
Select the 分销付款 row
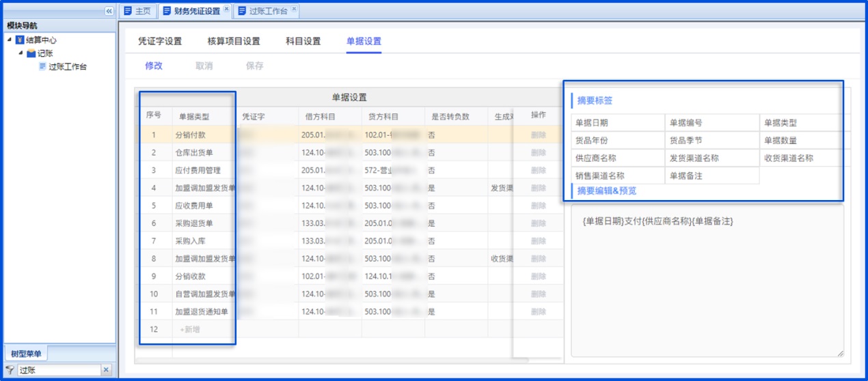[349, 135]
